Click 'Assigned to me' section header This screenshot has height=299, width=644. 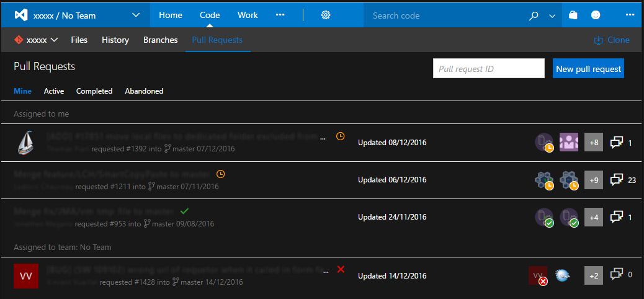pos(41,114)
